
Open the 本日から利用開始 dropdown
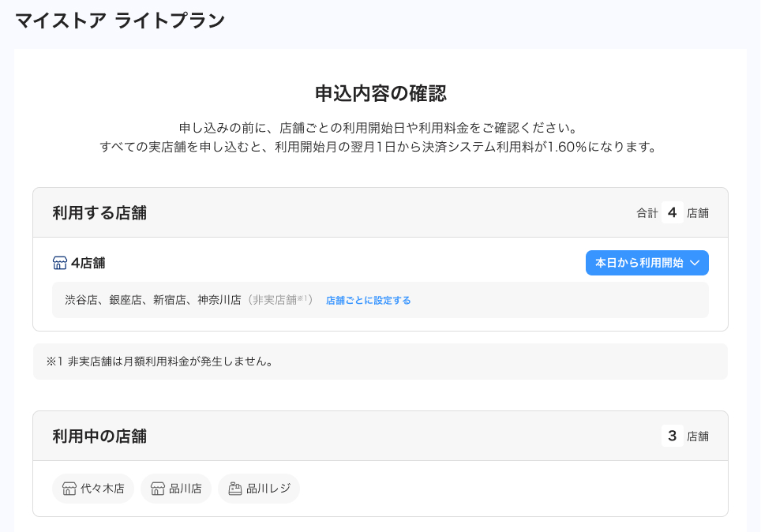pyautogui.click(x=647, y=263)
